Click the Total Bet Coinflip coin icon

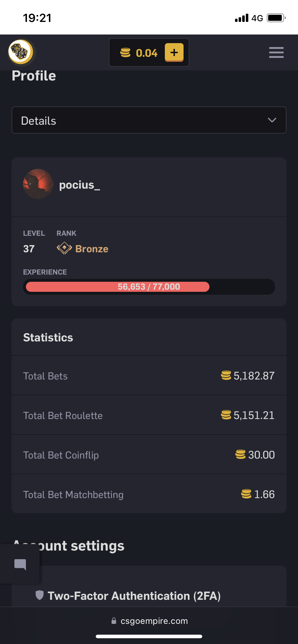240,455
